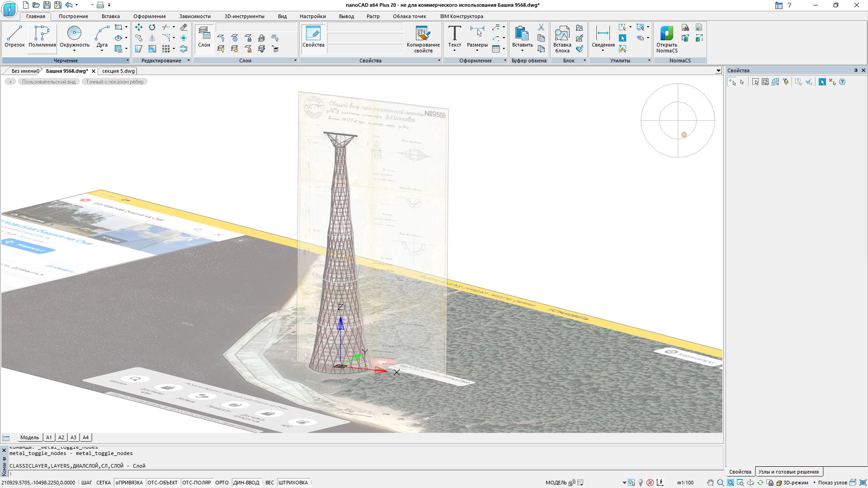Click the Сведения measure tool
This screenshot has height=488, width=868.
603,34
